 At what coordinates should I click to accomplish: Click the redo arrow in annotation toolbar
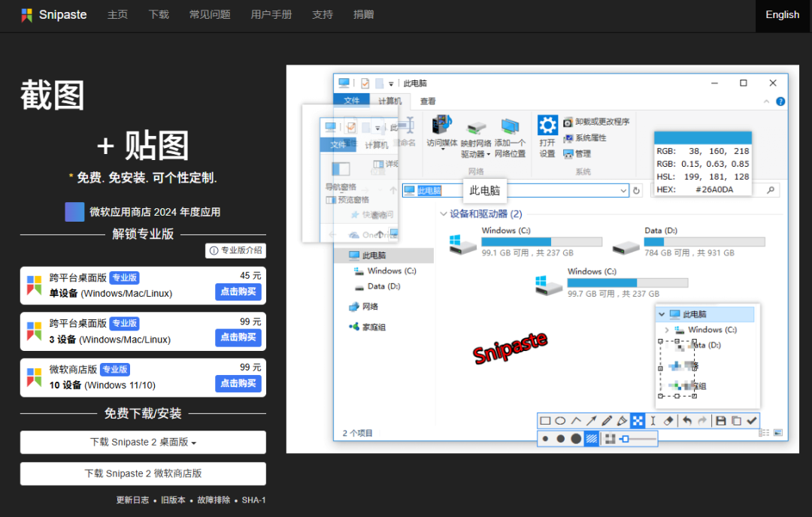click(702, 421)
